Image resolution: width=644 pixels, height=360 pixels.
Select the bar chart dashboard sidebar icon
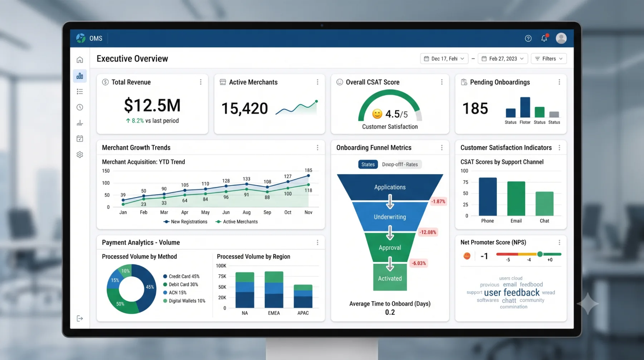(x=80, y=76)
